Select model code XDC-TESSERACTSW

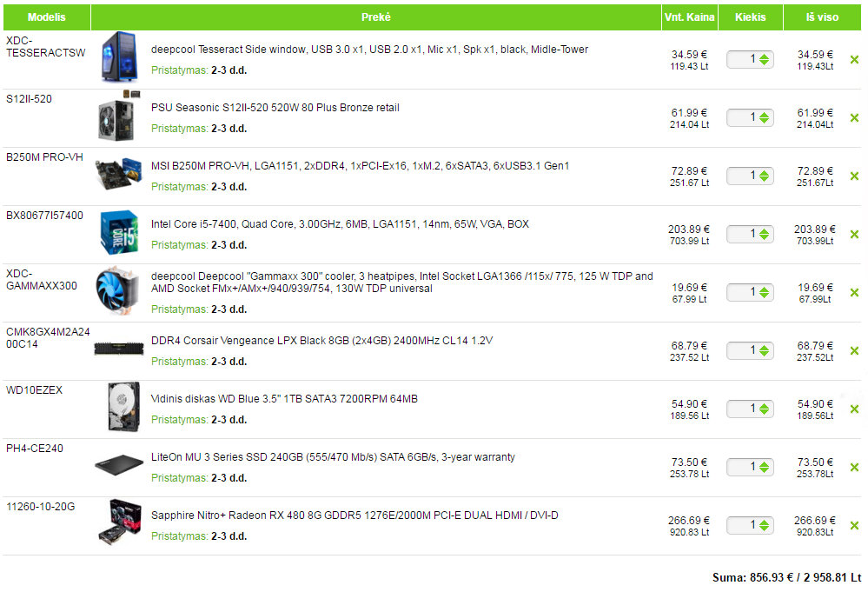pyautogui.click(x=45, y=47)
